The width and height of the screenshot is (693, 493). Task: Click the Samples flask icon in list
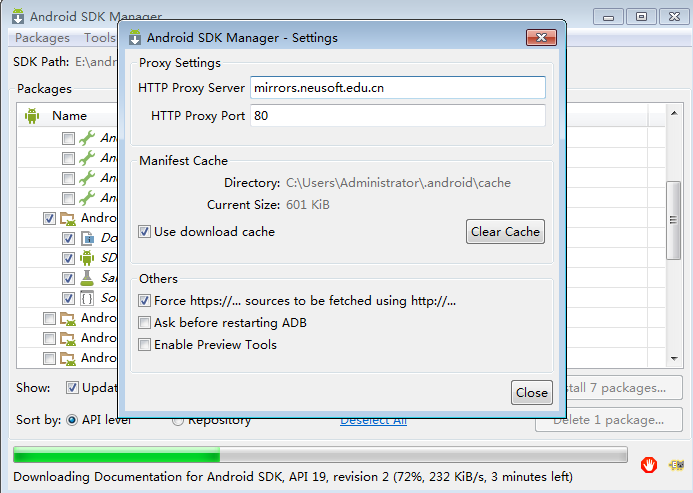click(x=87, y=278)
